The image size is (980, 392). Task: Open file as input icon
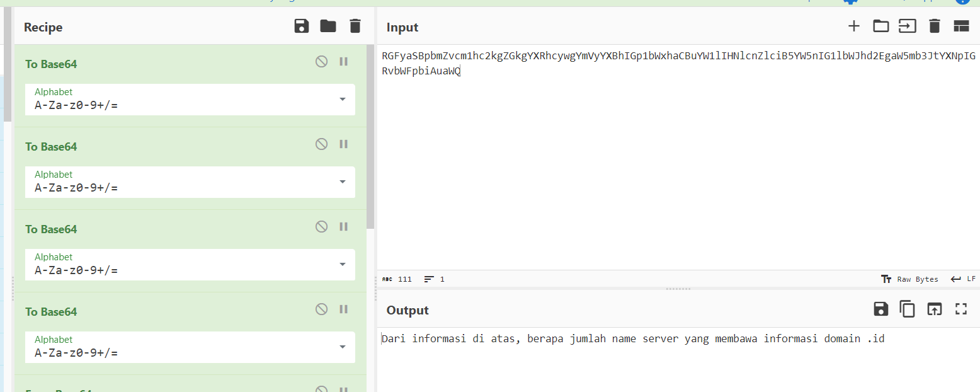(x=907, y=26)
